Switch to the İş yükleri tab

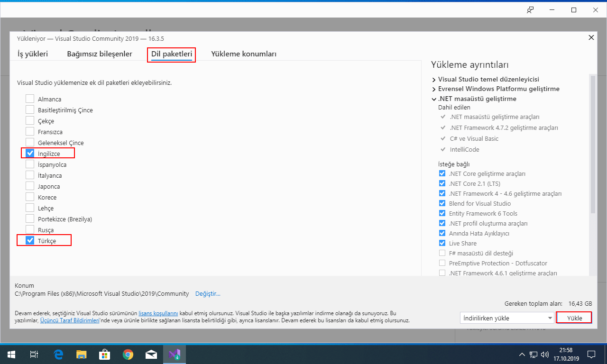tap(33, 54)
